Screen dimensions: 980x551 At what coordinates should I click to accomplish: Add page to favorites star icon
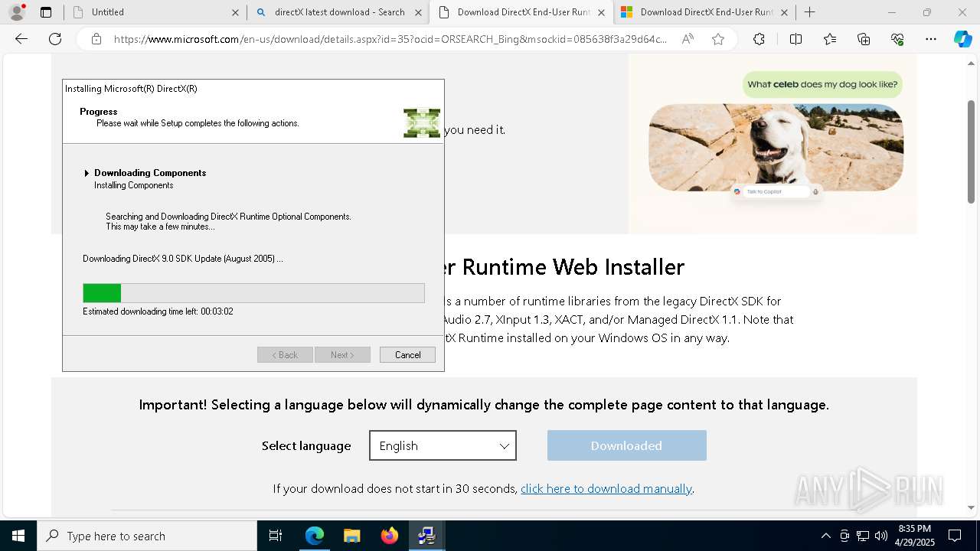point(718,39)
